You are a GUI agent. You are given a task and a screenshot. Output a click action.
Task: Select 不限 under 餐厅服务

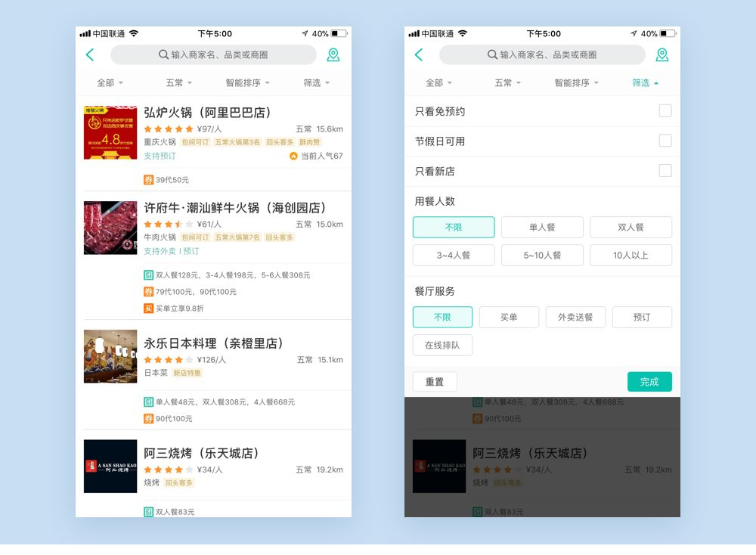coord(442,318)
